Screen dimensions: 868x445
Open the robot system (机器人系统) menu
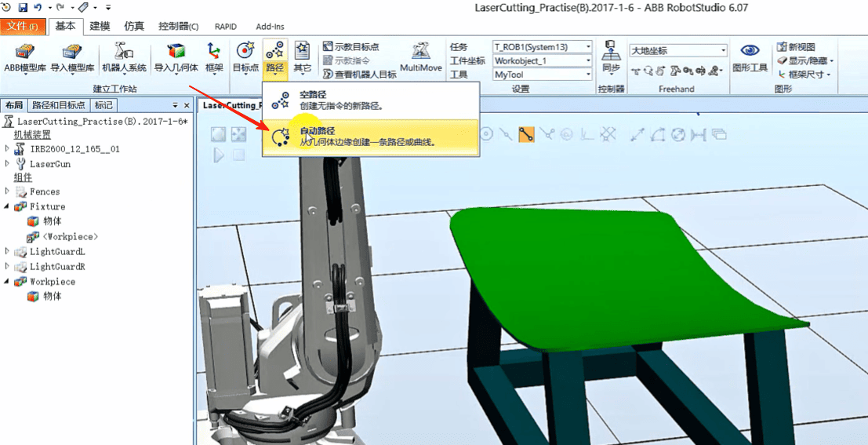[x=124, y=57]
